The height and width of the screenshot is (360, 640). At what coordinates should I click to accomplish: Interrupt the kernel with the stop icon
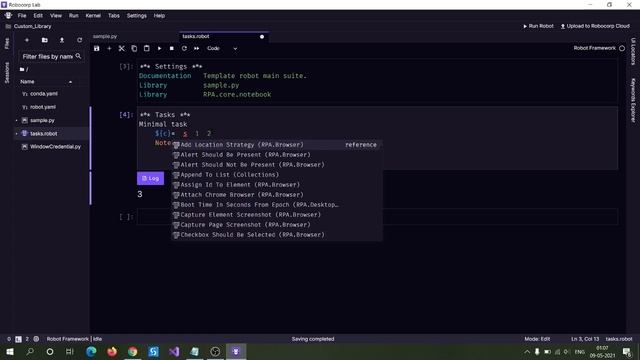coord(172,48)
